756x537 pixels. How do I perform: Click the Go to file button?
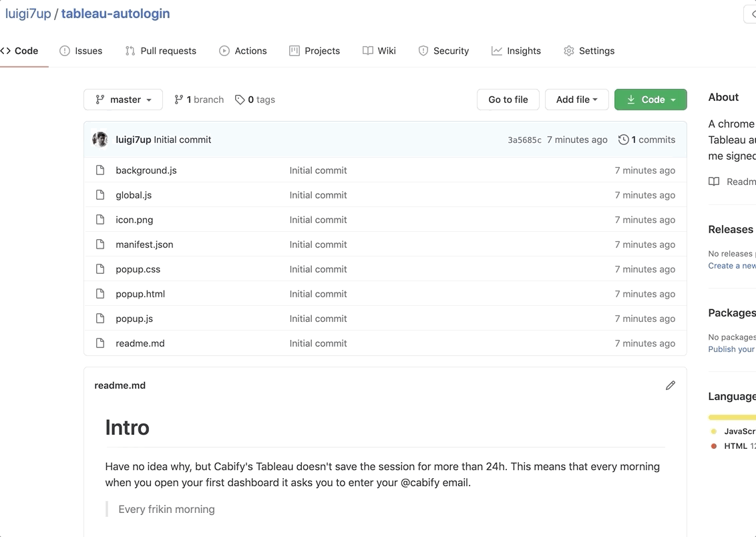(x=508, y=100)
